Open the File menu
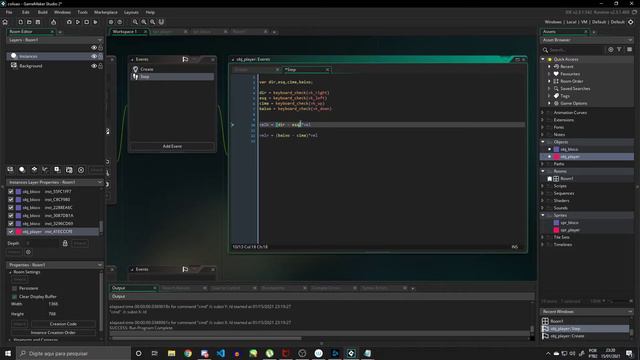Viewport: 640px width, 360px height. [9, 12]
